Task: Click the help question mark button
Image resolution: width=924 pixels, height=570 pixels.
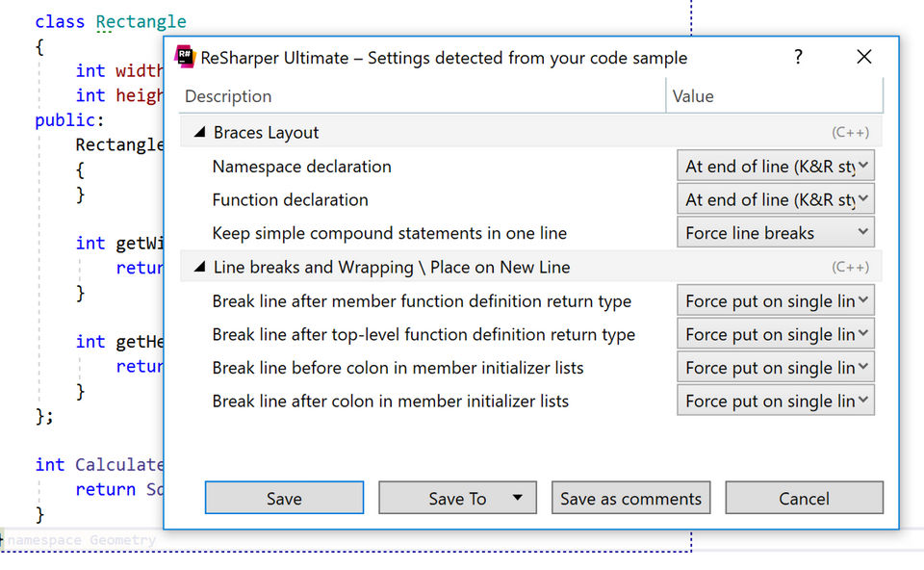Action: [798, 57]
